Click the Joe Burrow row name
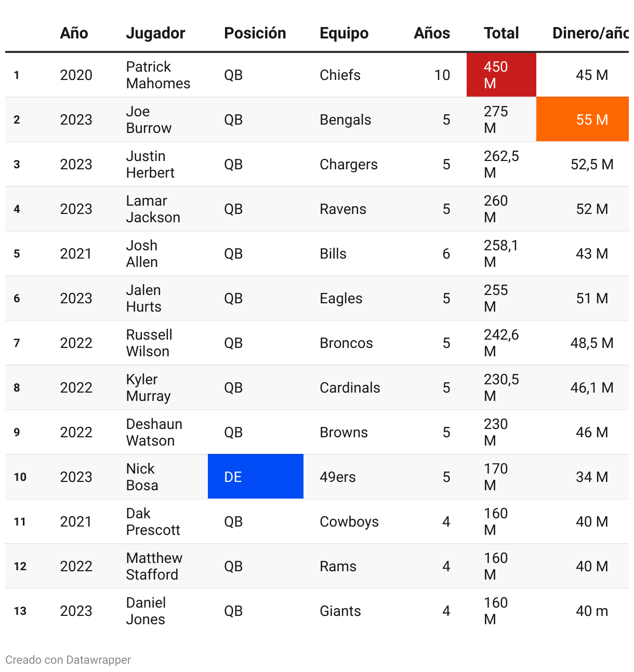This screenshot has height=672, width=634. pos(149,119)
